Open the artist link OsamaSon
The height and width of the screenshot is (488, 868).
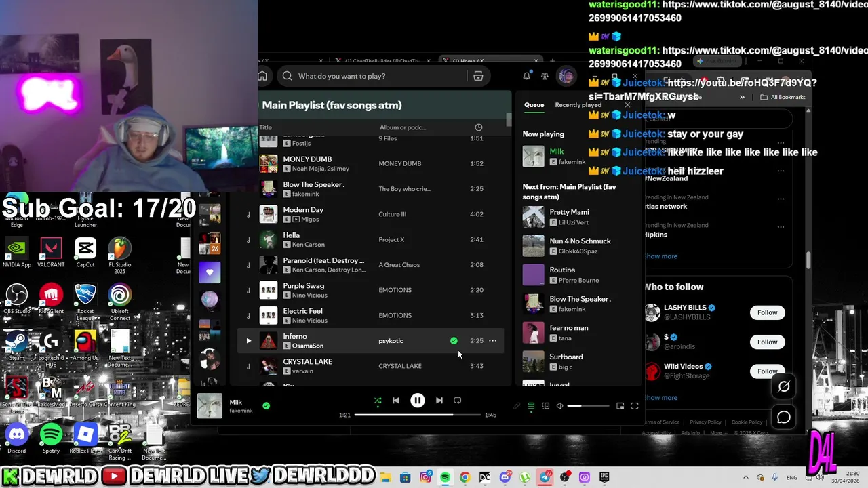click(x=308, y=346)
